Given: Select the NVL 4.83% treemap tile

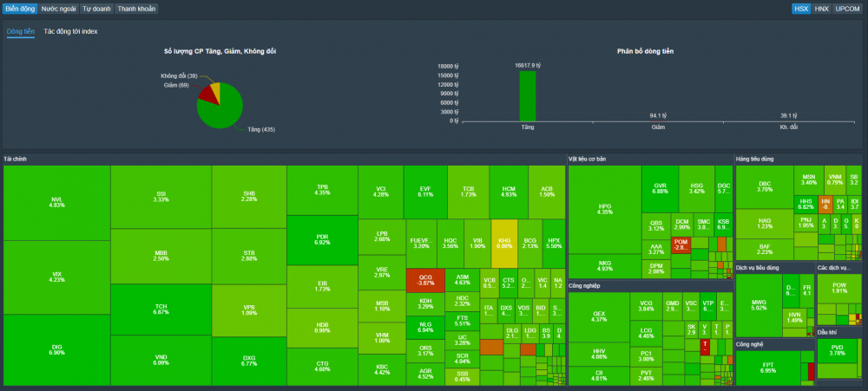Looking at the screenshot, I should [57, 202].
